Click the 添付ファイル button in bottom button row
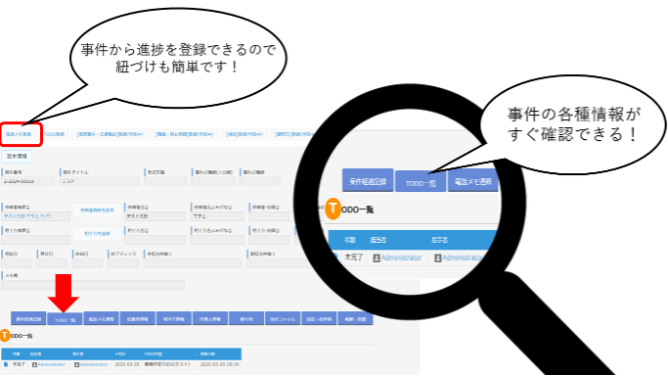The width and height of the screenshot is (668, 376). tap(282, 319)
